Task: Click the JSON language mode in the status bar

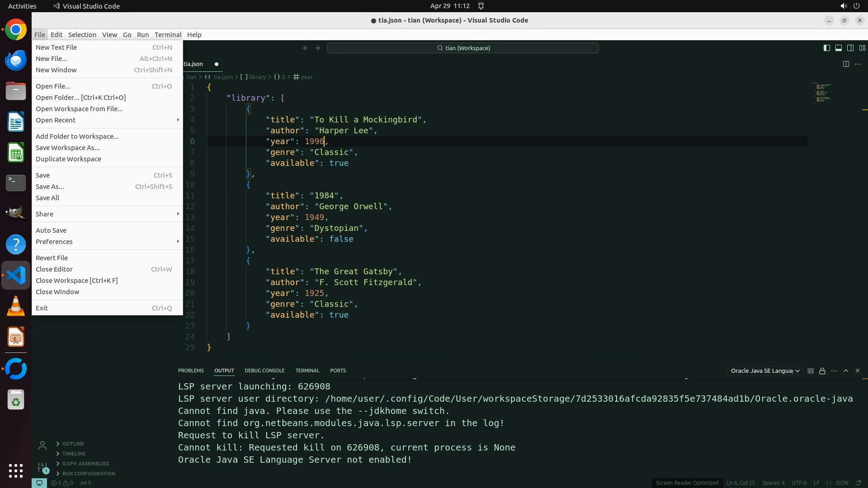Action: tap(841, 483)
